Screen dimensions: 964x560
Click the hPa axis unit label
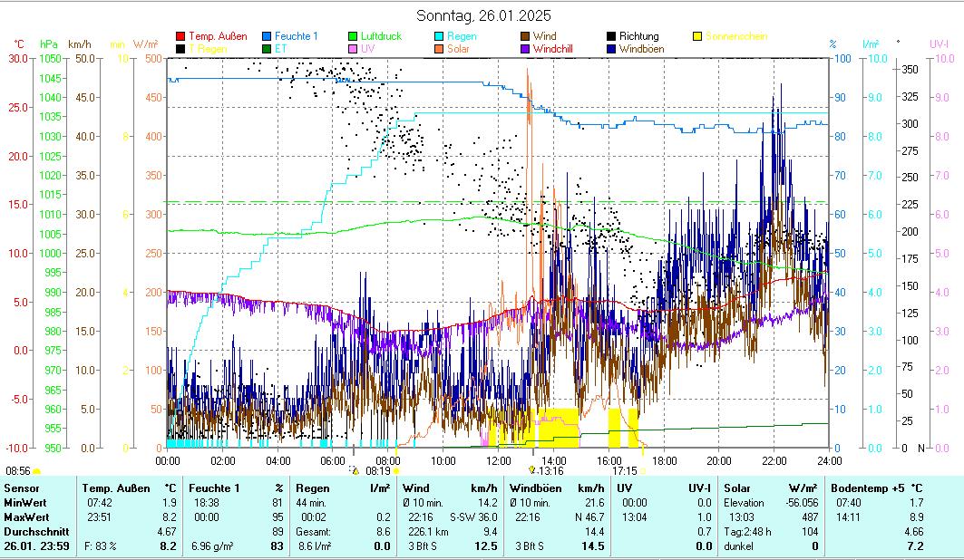(48, 44)
